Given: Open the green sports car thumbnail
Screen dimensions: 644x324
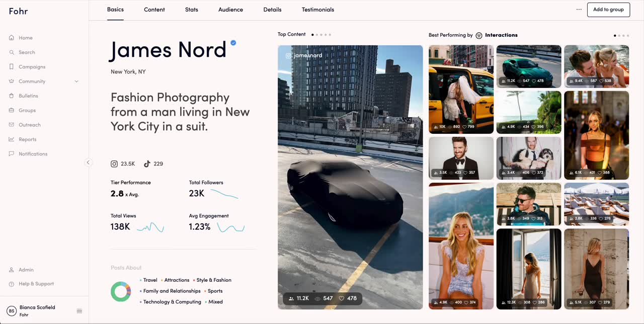Looking at the screenshot, I should click(528, 66).
